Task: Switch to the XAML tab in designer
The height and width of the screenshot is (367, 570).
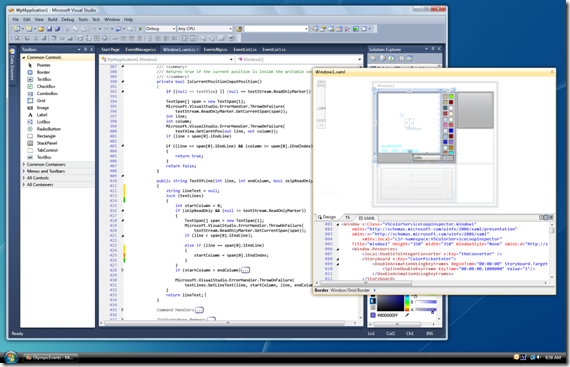Action: click(367, 218)
